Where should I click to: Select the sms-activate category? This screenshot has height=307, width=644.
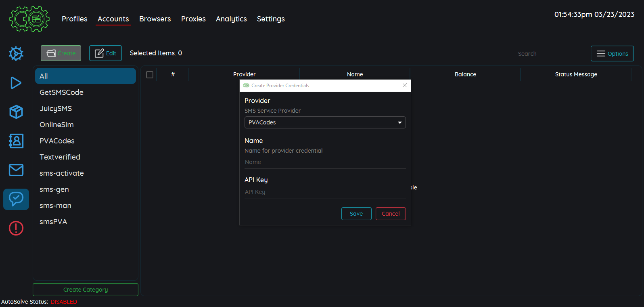(x=86, y=173)
